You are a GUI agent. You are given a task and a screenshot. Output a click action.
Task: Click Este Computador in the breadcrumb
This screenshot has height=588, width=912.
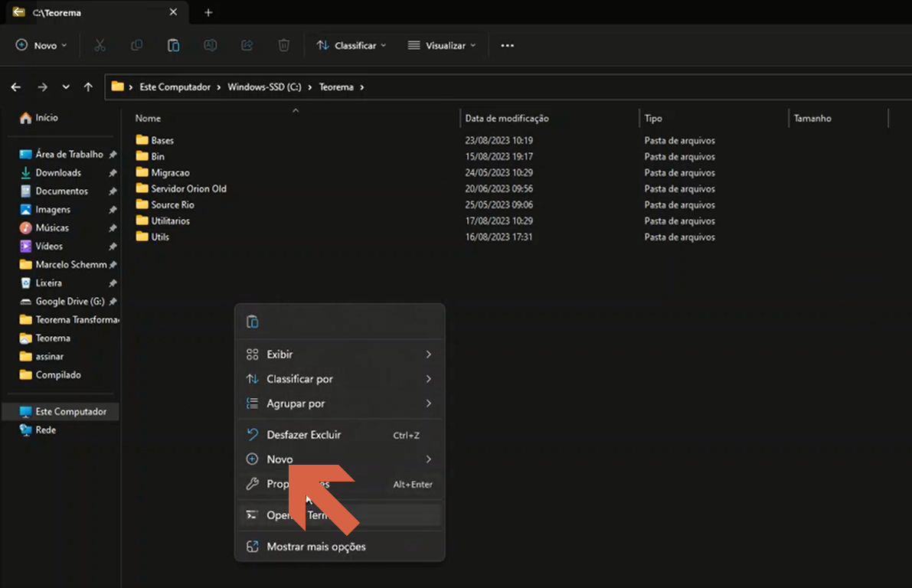(175, 87)
